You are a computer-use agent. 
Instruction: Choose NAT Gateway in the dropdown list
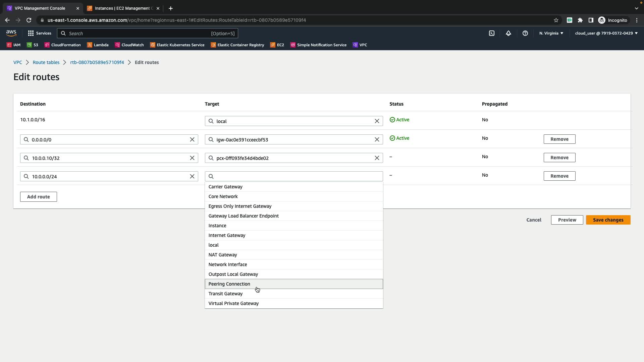(x=223, y=255)
